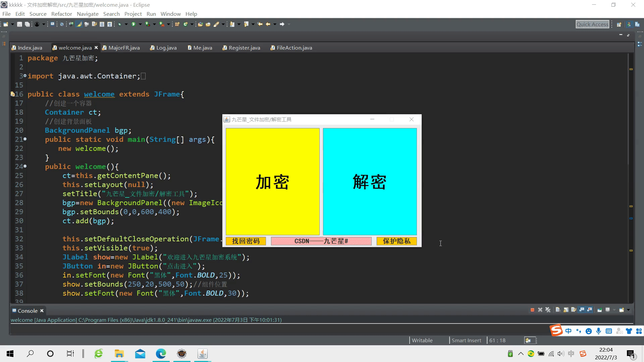Click the 保护隐私 button
Screen dimensions: 644x362
396,241
